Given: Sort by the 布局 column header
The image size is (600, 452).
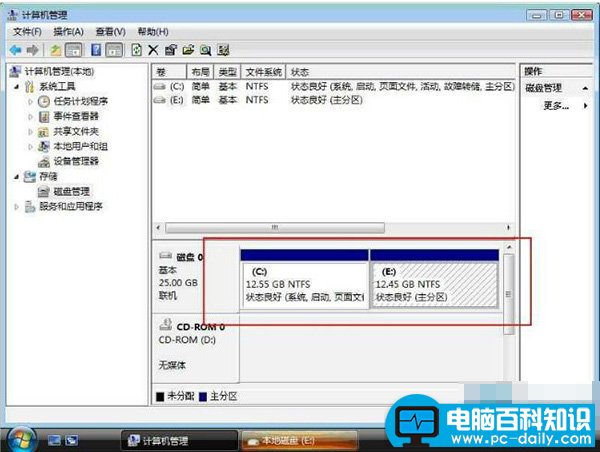Looking at the screenshot, I should point(200,72).
